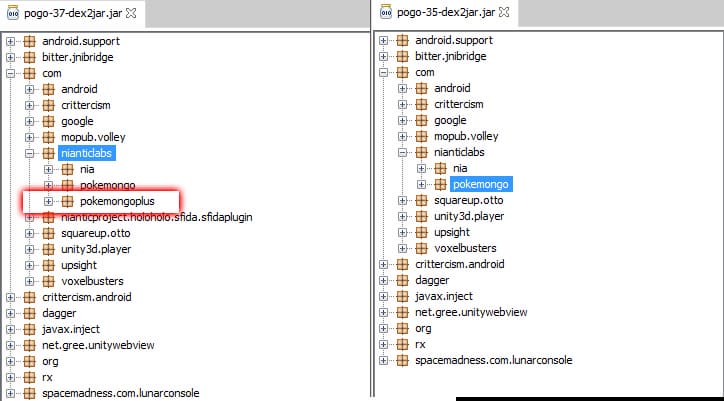Click dagger package icon in pogo-35
The width and height of the screenshot is (724, 401).
pos(403,280)
